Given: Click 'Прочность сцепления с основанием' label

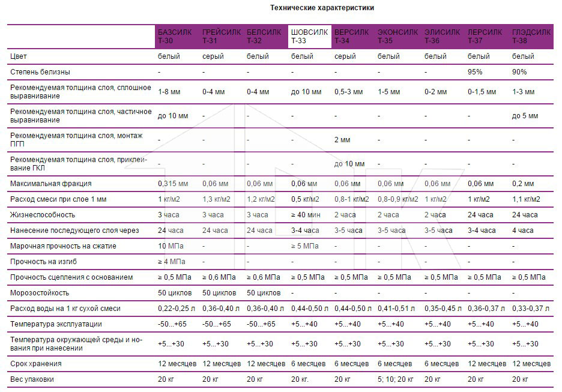Looking at the screenshot, I should pos(71,277).
